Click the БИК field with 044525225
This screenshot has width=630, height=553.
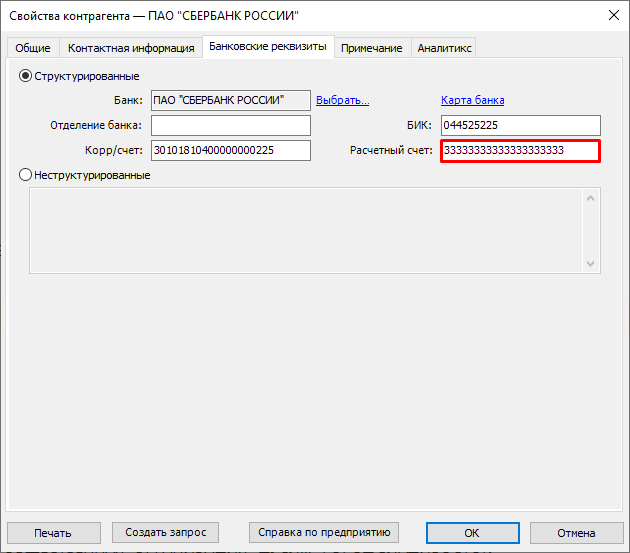pyautogui.click(x=521, y=125)
